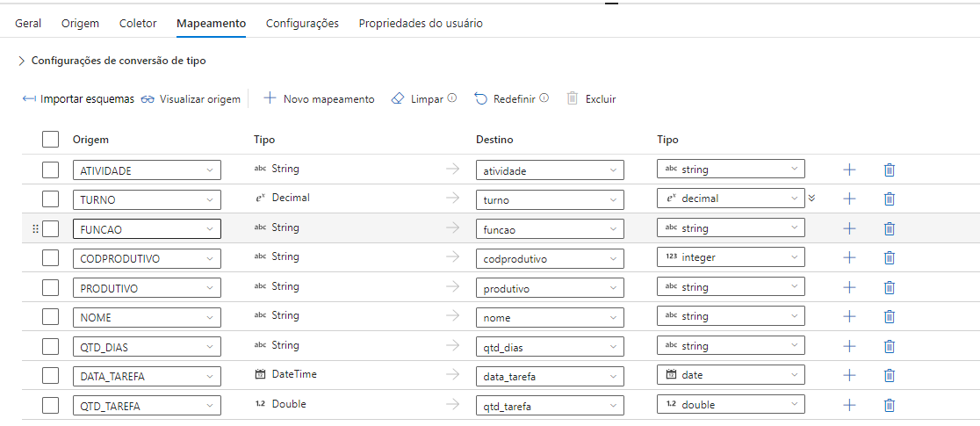
Task: Open the Configurações tab
Action: pyautogui.click(x=302, y=23)
